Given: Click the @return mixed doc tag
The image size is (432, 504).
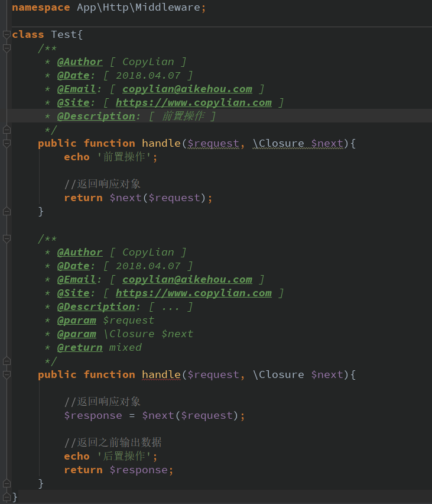Looking at the screenshot, I should tap(99, 347).
